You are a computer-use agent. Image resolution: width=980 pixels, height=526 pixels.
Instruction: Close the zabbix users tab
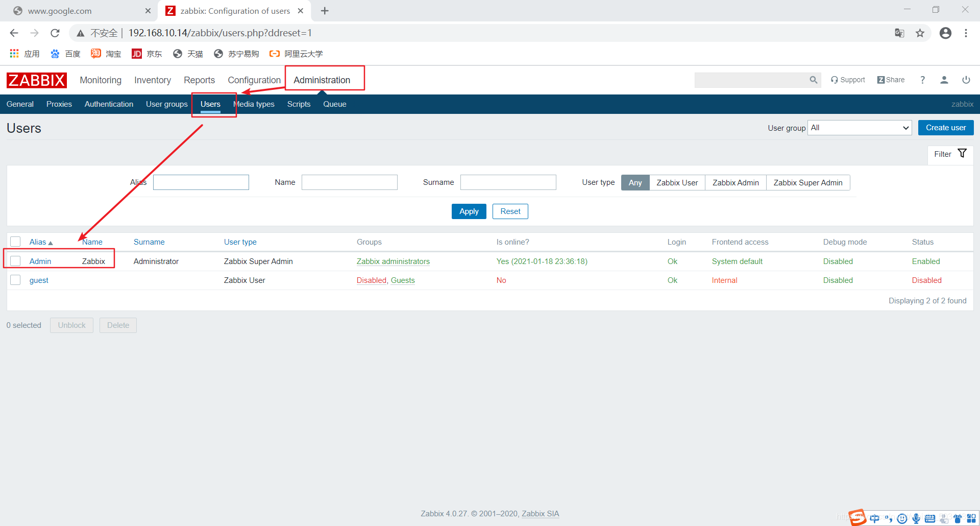click(x=301, y=11)
